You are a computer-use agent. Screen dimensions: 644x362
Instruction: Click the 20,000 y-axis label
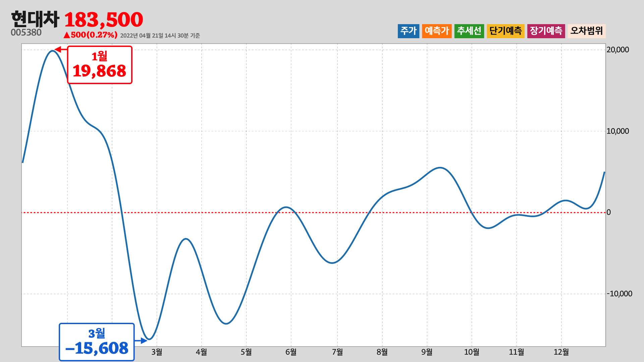[618, 50]
